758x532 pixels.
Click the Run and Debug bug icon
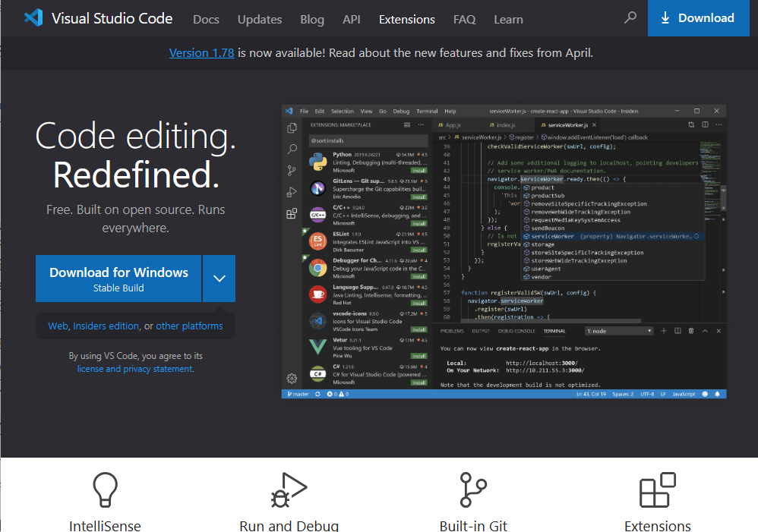[x=289, y=490]
